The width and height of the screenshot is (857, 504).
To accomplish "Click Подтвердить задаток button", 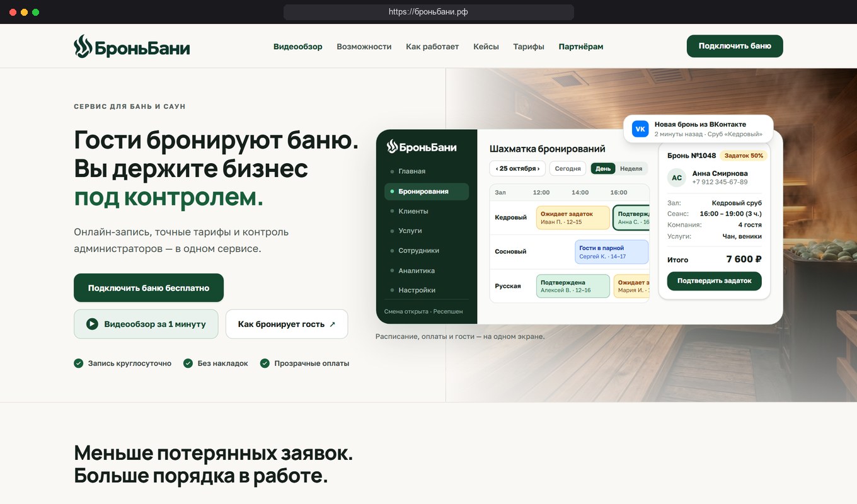I will pyautogui.click(x=715, y=281).
